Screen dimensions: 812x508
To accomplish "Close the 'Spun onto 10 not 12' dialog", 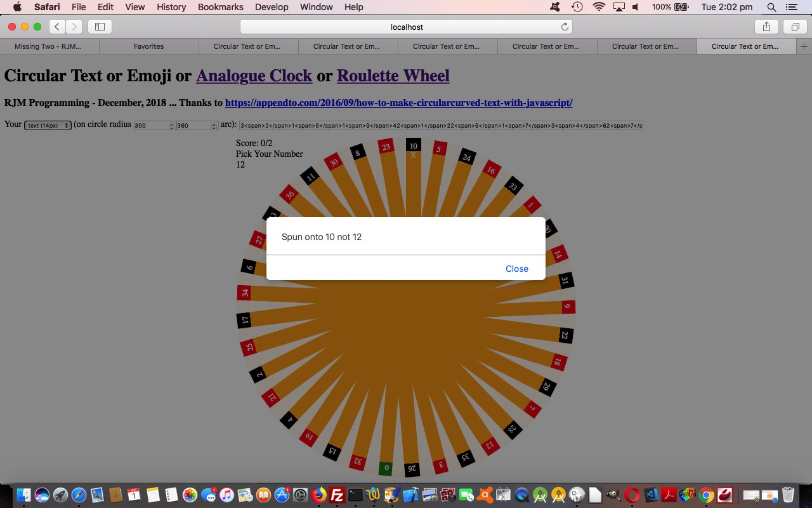I will pos(516,269).
